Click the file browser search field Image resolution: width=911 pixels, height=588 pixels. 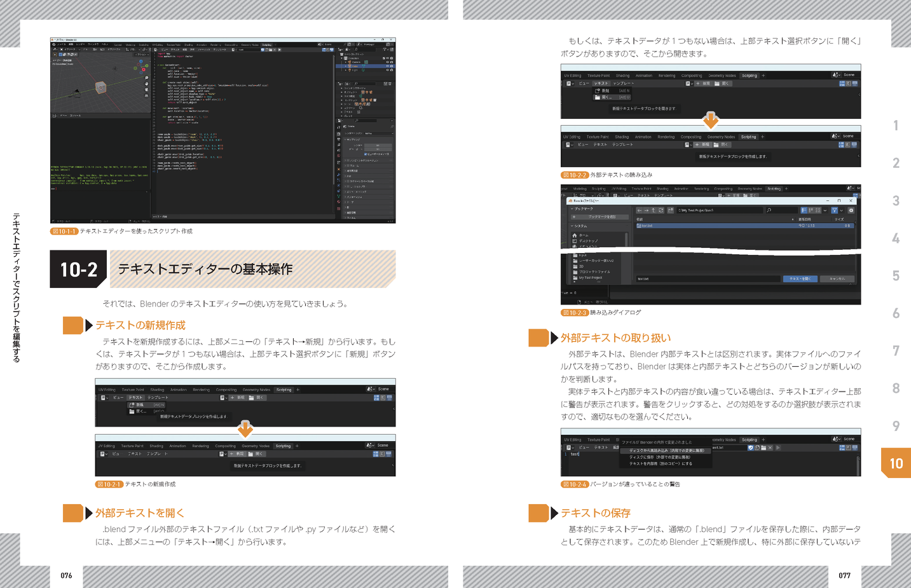782,210
